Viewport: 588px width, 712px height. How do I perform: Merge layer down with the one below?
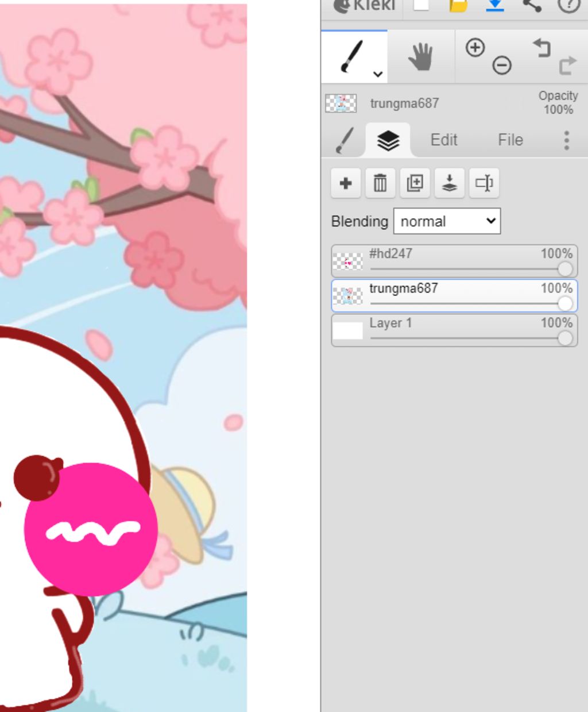[x=449, y=183]
